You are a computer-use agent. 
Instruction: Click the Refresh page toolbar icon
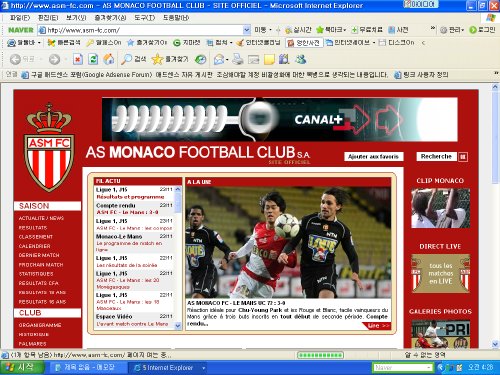click(x=93, y=59)
